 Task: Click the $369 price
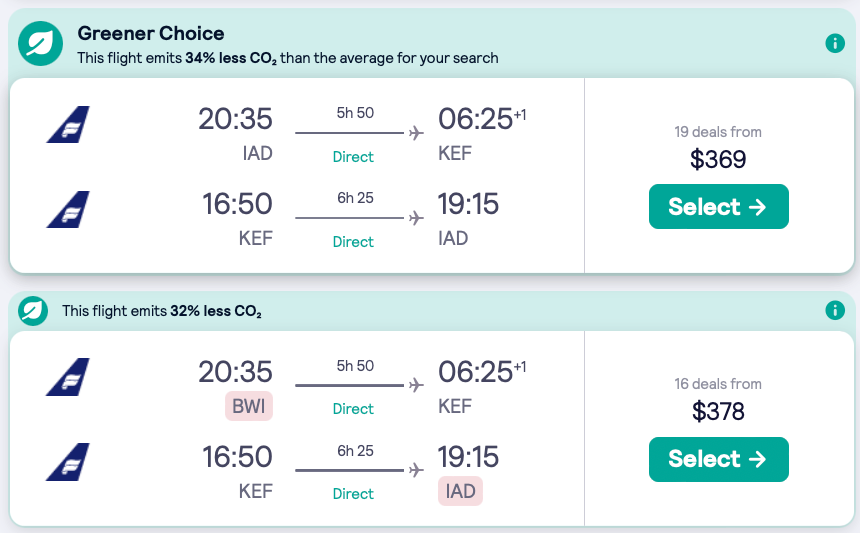point(718,159)
